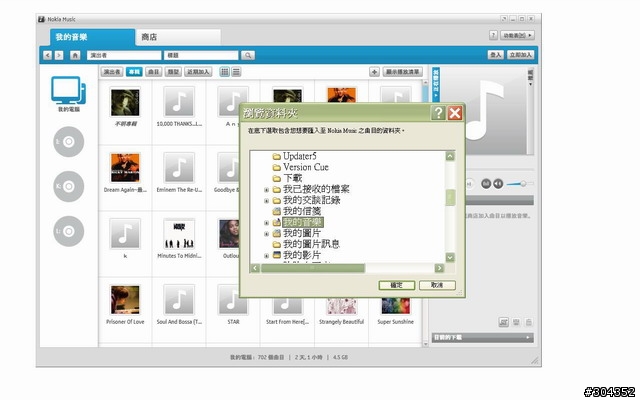Click the speaker mute icon

pos(498,184)
